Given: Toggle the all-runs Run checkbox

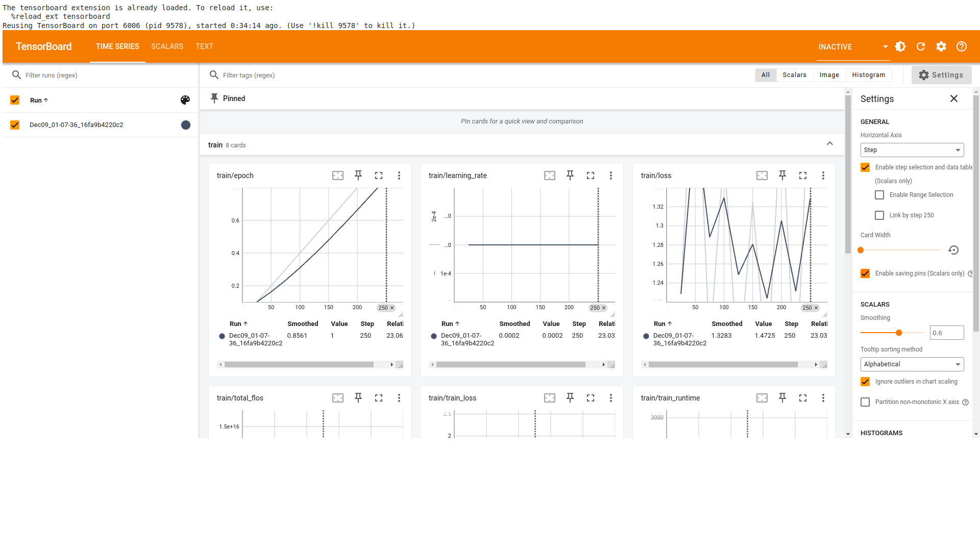Looking at the screenshot, I should coord(15,100).
